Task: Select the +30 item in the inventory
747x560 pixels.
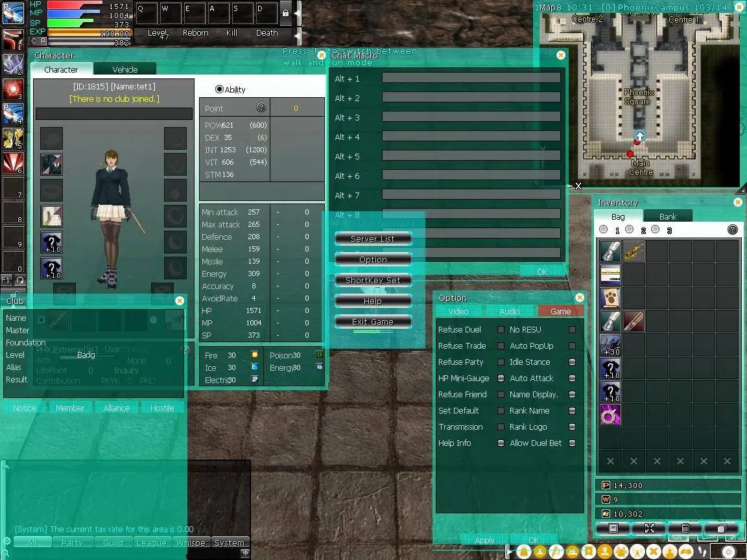Action: point(610,345)
